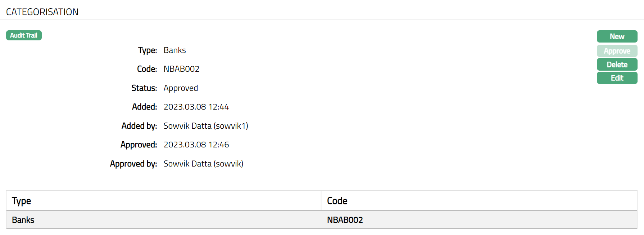Click the "Approved by:" field label
The height and width of the screenshot is (235, 644).
coord(133,164)
